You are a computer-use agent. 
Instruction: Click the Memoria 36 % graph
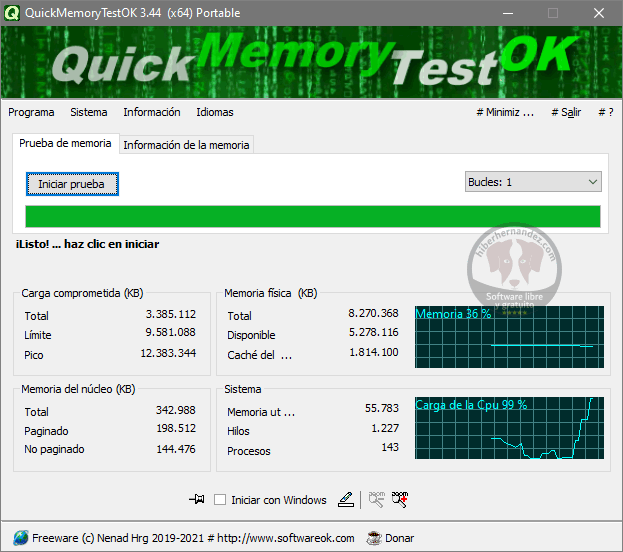click(x=509, y=337)
